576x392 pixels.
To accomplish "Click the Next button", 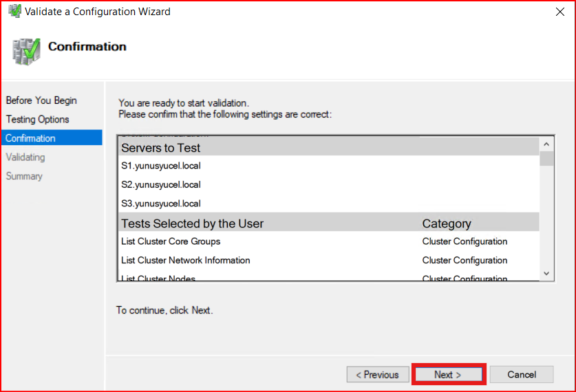I will point(448,375).
